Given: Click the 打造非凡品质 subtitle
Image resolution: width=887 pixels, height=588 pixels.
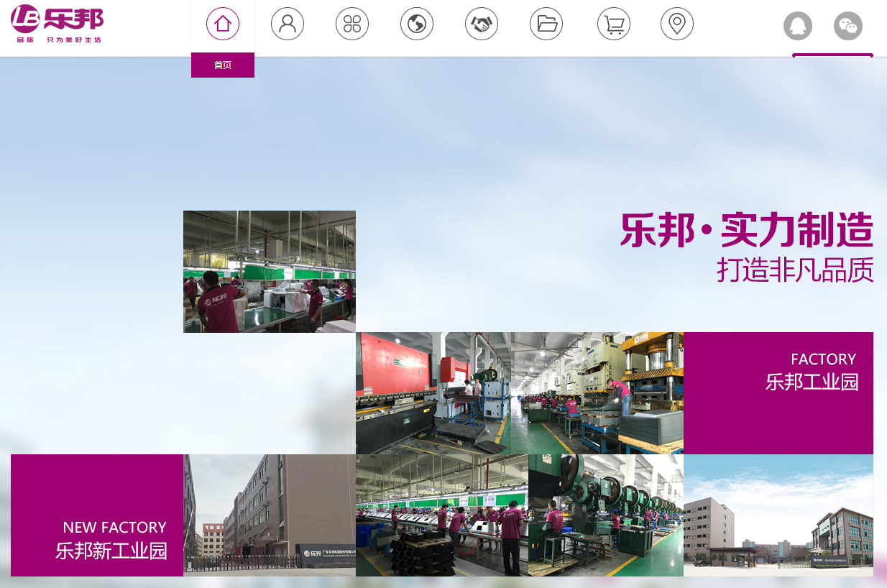Looking at the screenshot, I should 795,270.
